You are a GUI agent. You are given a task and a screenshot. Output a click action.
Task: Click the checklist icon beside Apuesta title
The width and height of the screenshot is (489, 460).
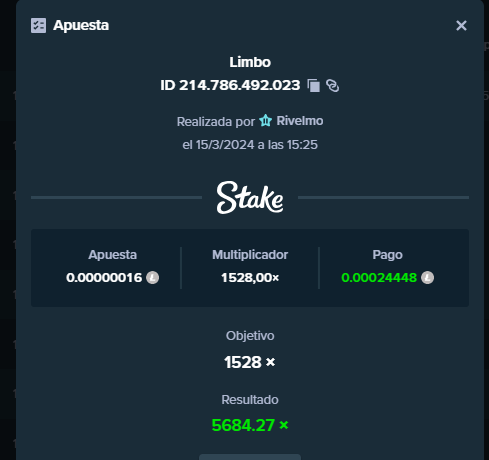point(38,25)
